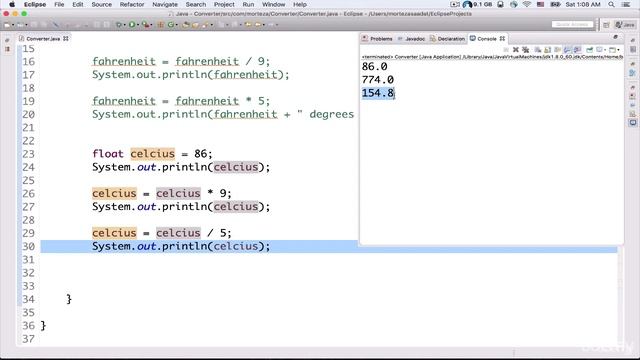The width and height of the screenshot is (640, 360).
Task: Click the Open Task icon
Action: pyautogui.click(x=195, y=25)
